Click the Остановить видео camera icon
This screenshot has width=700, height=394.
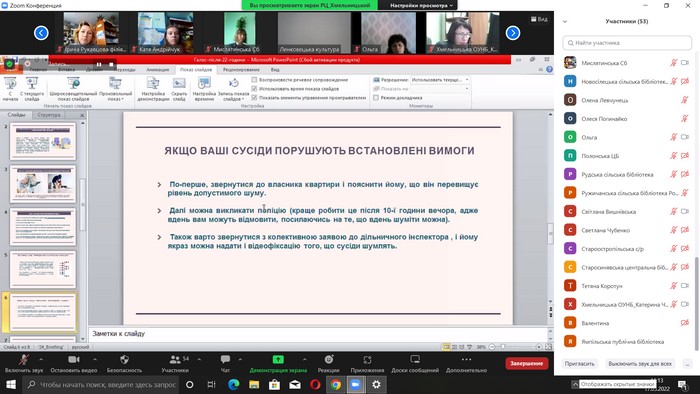tap(74, 360)
